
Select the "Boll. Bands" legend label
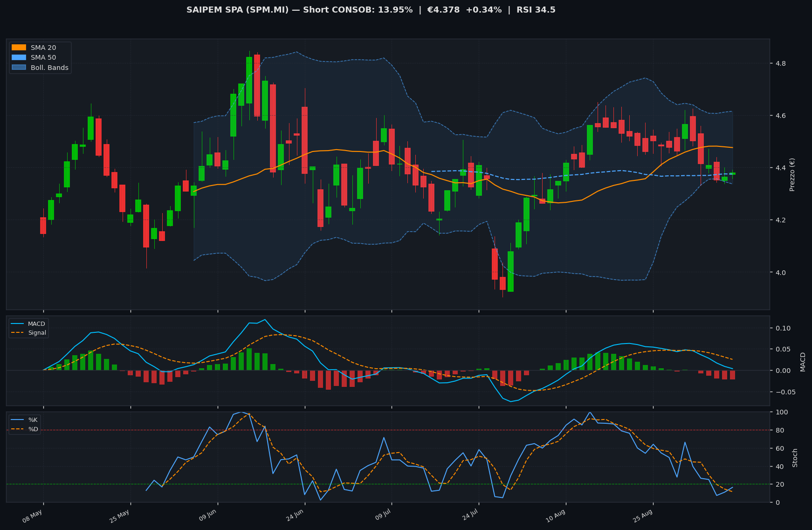coord(49,68)
